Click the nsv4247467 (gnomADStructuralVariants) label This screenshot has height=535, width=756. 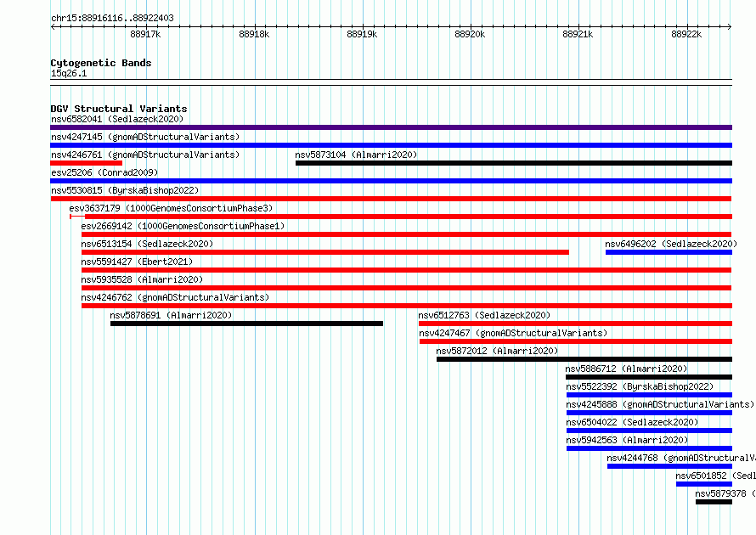pos(513,333)
